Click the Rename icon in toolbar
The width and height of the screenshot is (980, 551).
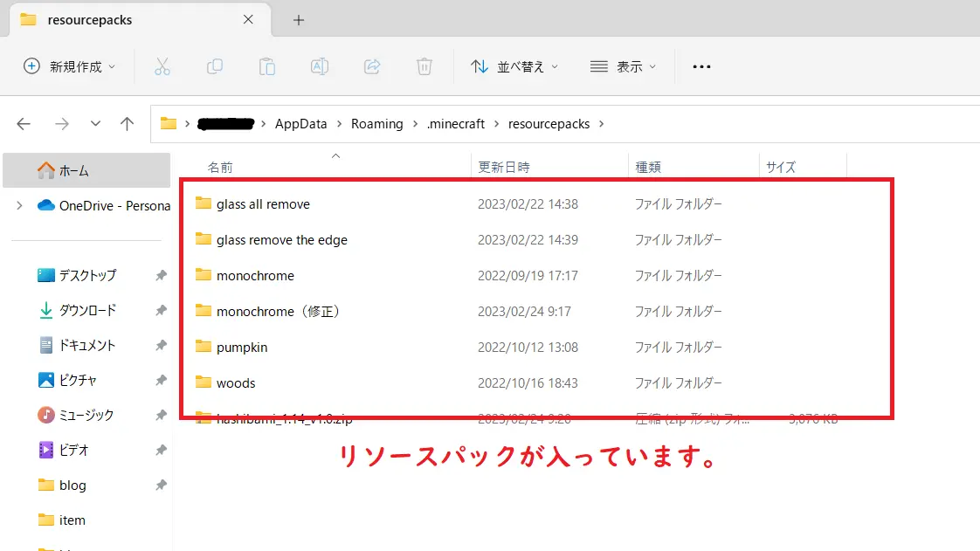[320, 66]
